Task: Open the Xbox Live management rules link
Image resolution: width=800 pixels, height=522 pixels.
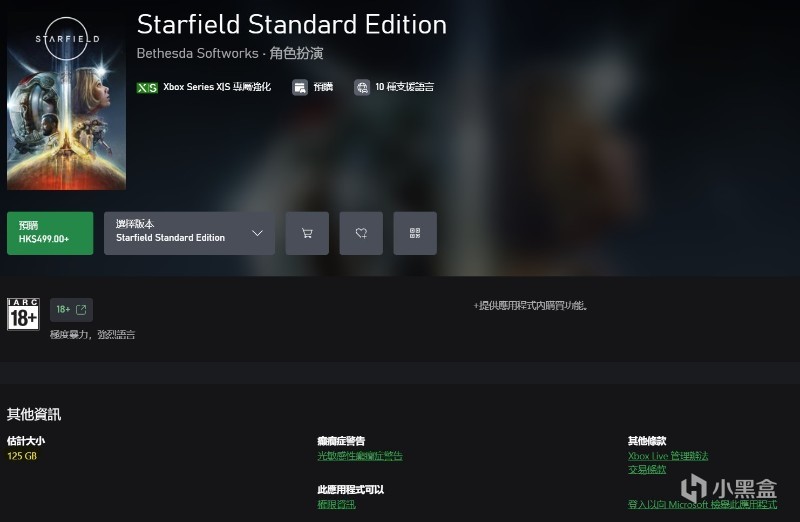Action: pos(668,456)
